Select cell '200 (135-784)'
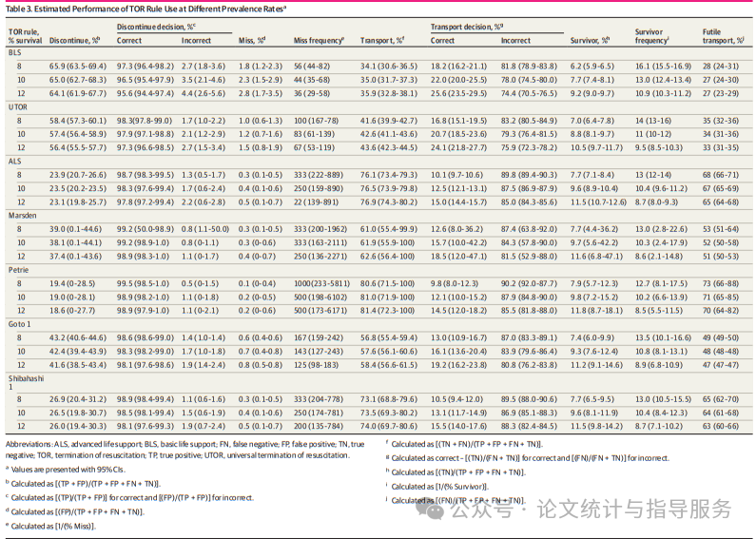Viewport: 756px width, 539px height. point(319,426)
